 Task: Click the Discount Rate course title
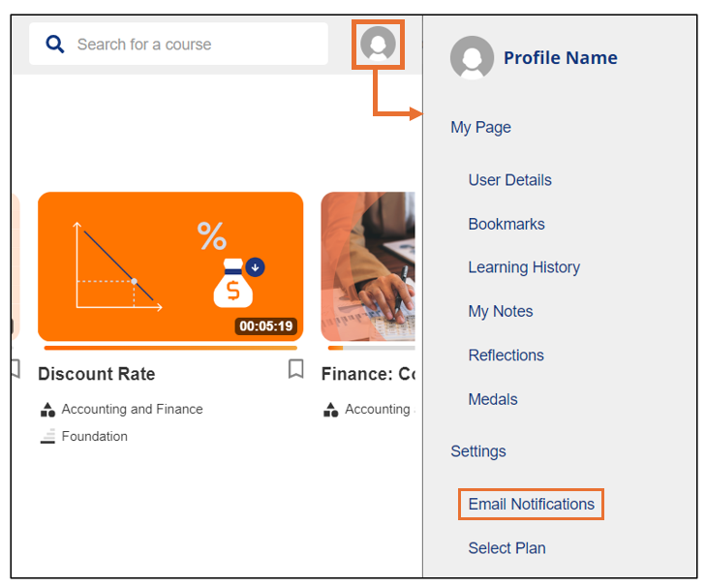(x=96, y=374)
